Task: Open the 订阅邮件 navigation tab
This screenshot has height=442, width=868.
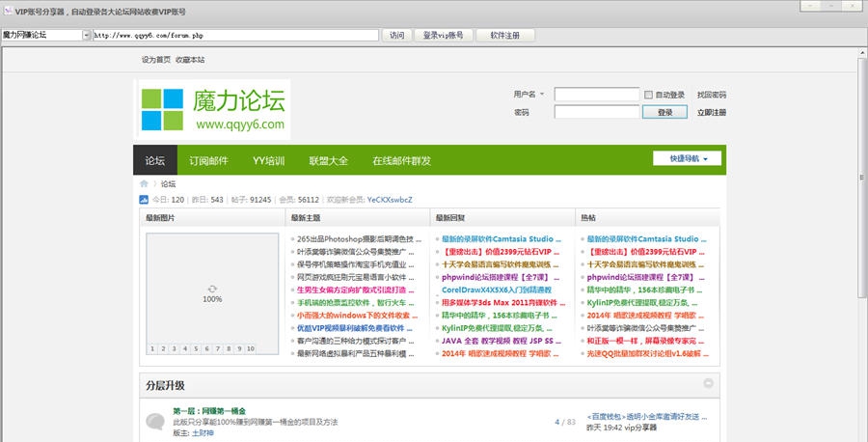Action: coord(208,160)
